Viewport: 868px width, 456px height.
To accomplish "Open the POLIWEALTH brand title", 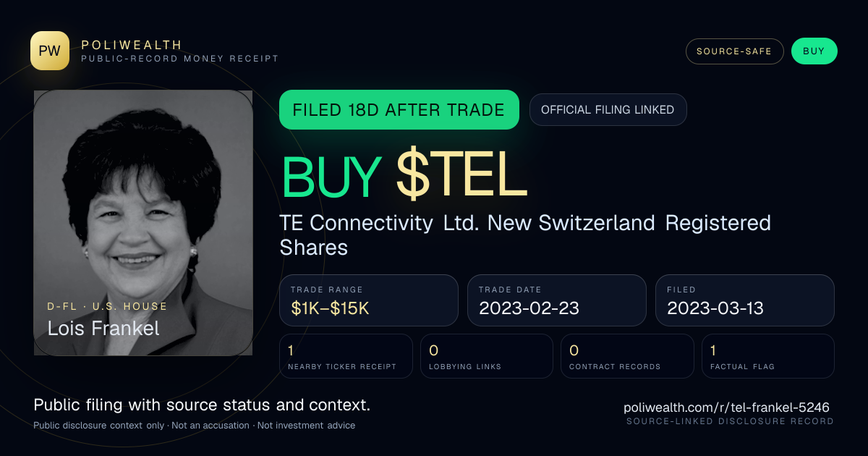I will [132, 45].
